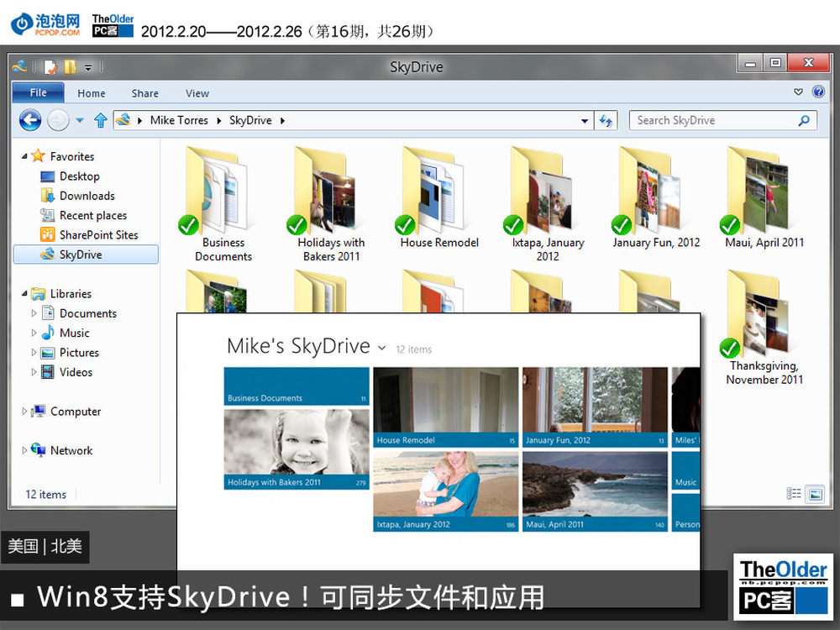Select SharePoint Sites under Favorites
Screen dimensions: 840x630
pos(98,235)
